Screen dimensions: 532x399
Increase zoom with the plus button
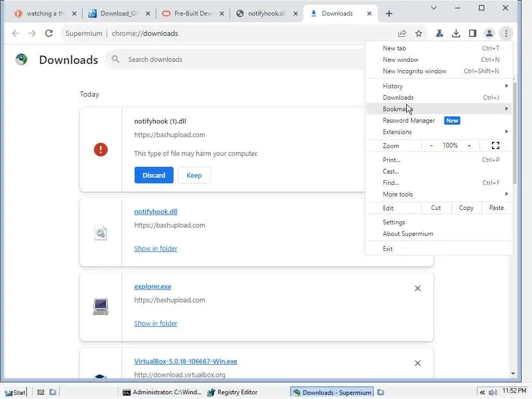[x=469, y=145]
